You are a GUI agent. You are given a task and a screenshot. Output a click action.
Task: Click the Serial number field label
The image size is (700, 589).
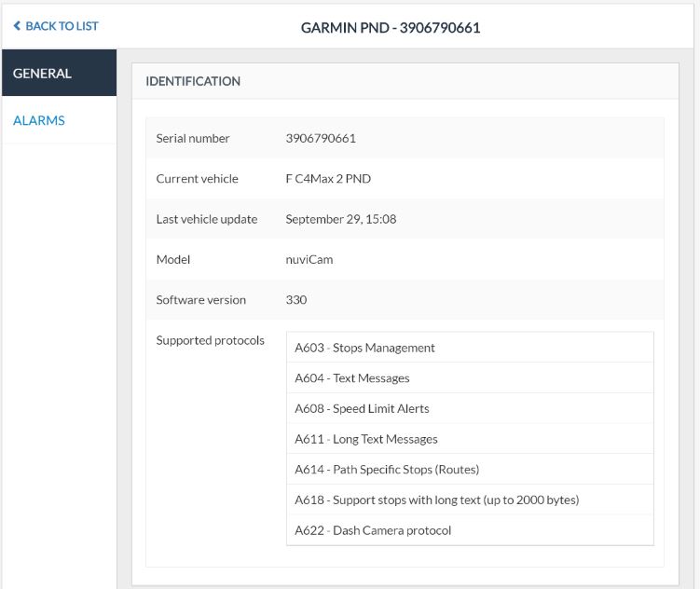[x=193, y=138]
